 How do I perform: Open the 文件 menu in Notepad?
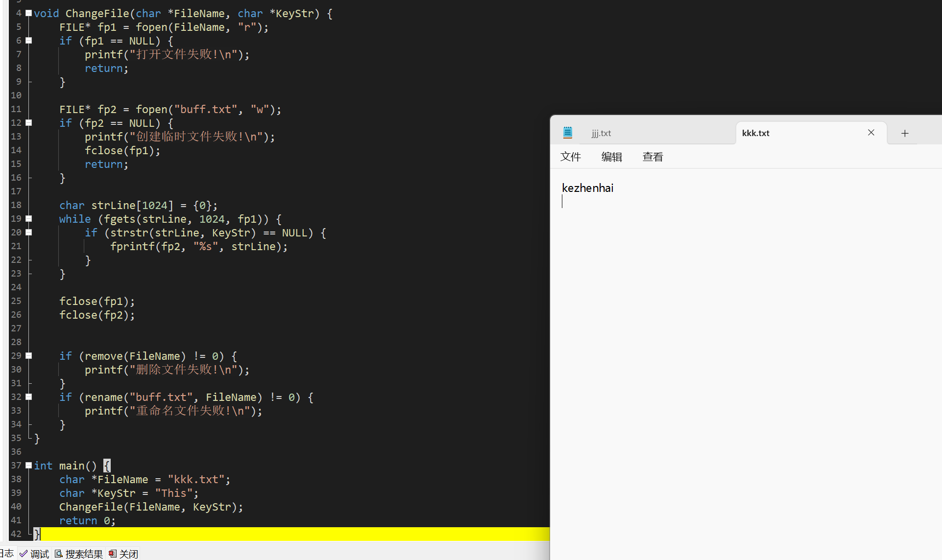571,157
